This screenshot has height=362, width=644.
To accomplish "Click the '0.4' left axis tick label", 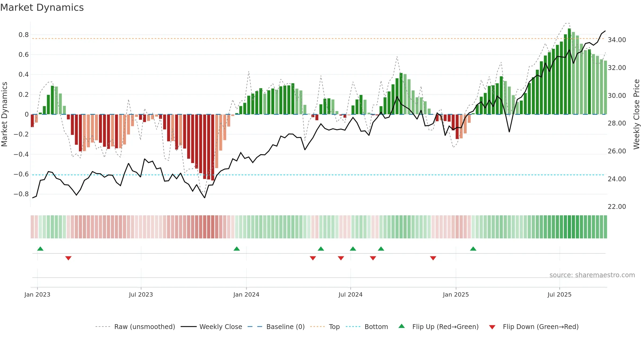I will tap(24, 74).
